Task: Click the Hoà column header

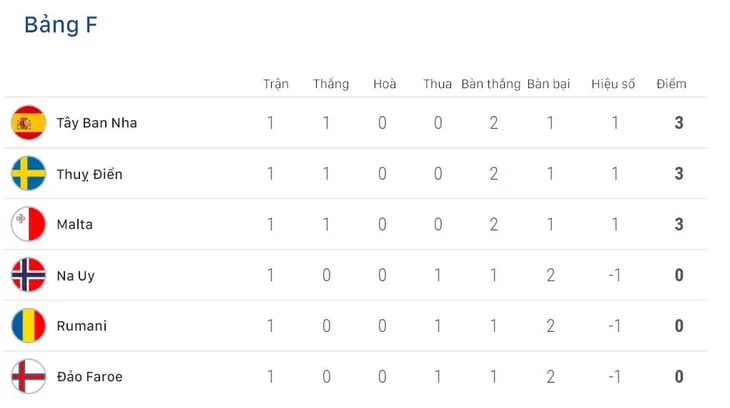Action: click(385, 84)
